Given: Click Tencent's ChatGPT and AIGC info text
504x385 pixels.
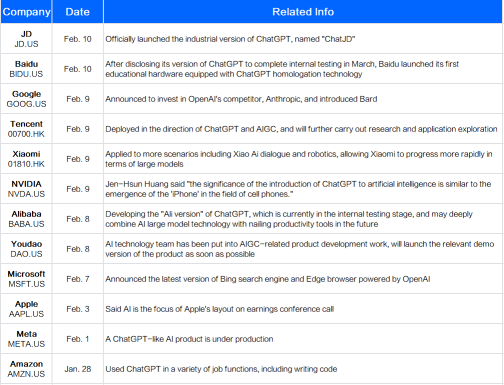Looking at the screenshot, I should (x=301, y=129).
